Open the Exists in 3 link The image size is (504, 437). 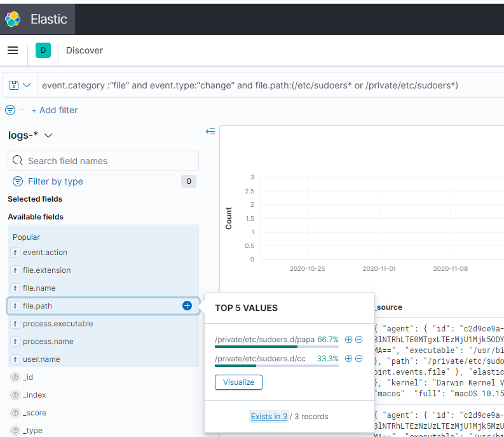click(269, 417)
